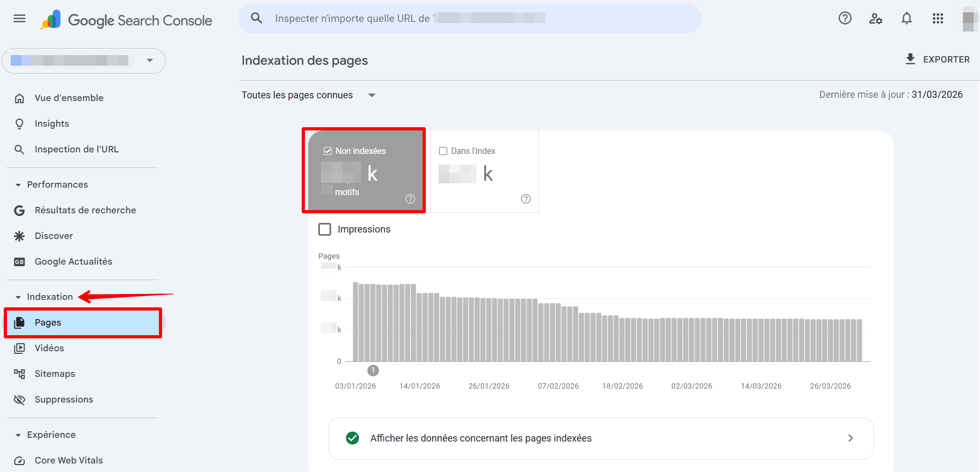Click the Export download icon

click(910, 59)
